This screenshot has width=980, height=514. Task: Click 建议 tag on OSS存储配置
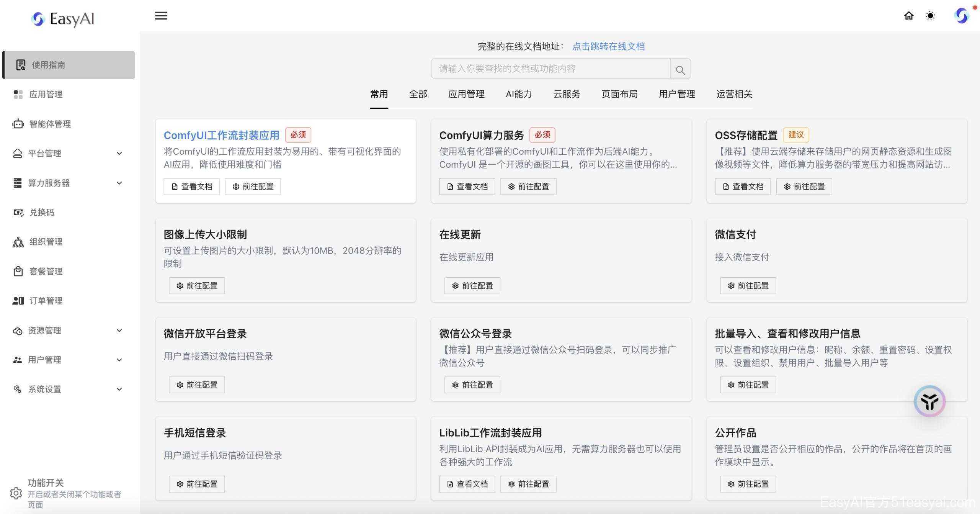(x=796, y=135)
